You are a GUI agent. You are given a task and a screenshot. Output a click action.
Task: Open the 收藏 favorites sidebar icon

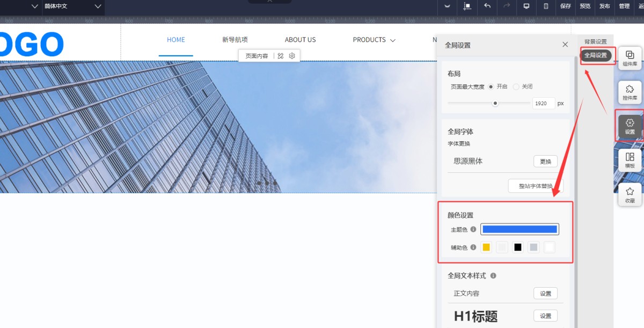[x=630, y=195]
